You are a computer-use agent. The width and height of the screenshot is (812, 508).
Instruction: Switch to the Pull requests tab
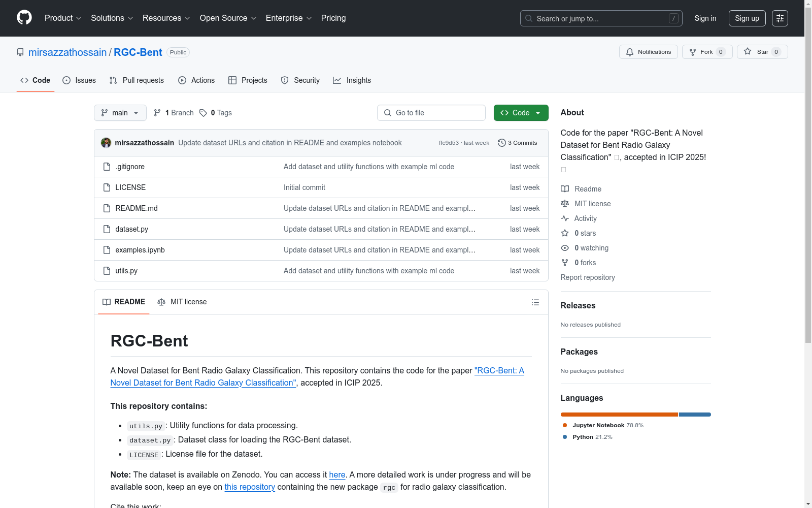pyautogui.click(x=137, y=80)
